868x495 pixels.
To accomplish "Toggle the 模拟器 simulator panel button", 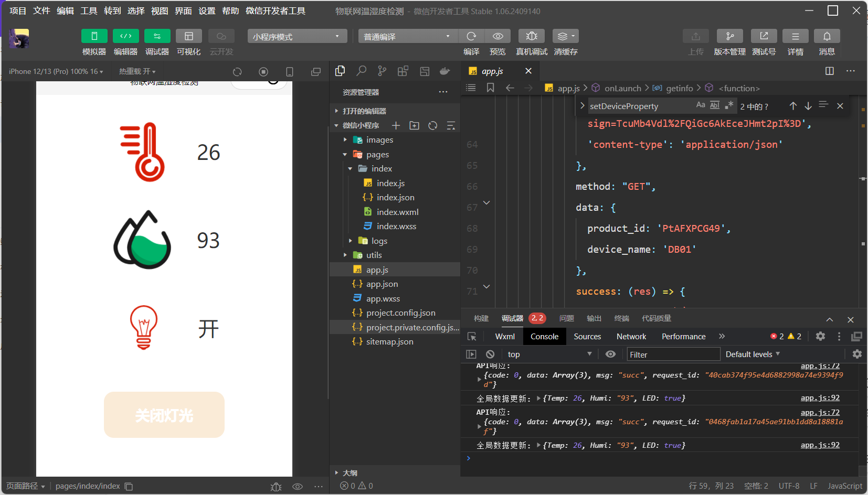I will [x=94, y=36].
